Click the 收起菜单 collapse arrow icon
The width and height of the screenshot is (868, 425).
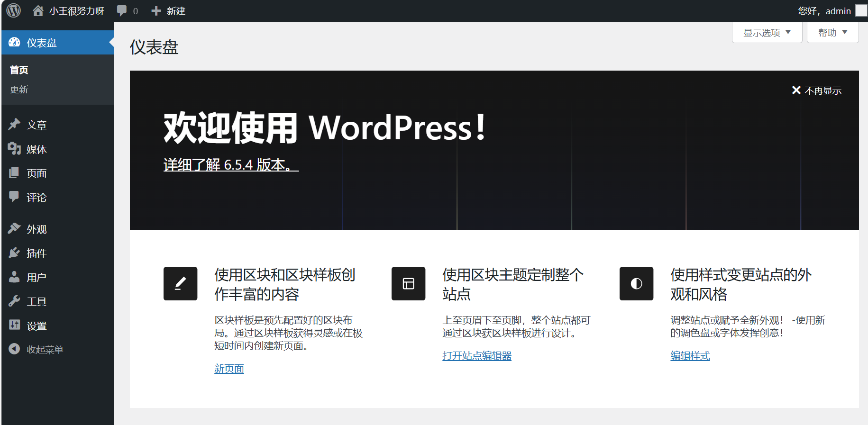click(x=14, y=349)
